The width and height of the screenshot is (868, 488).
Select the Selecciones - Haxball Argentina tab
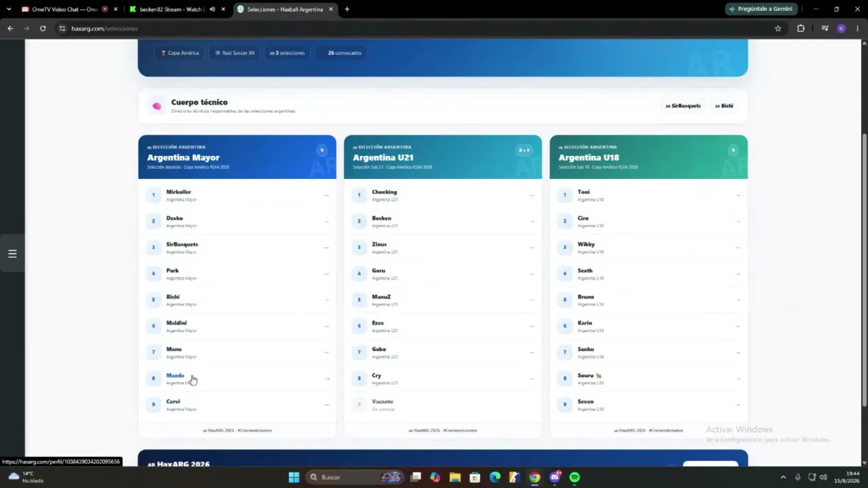pos(285,9)
